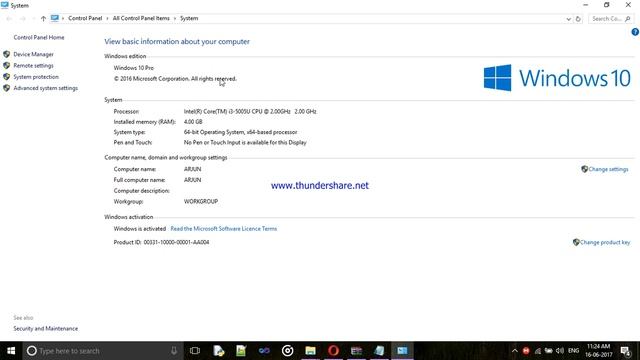Read the Microsoft Software Licence Terms

click(224, 229)
